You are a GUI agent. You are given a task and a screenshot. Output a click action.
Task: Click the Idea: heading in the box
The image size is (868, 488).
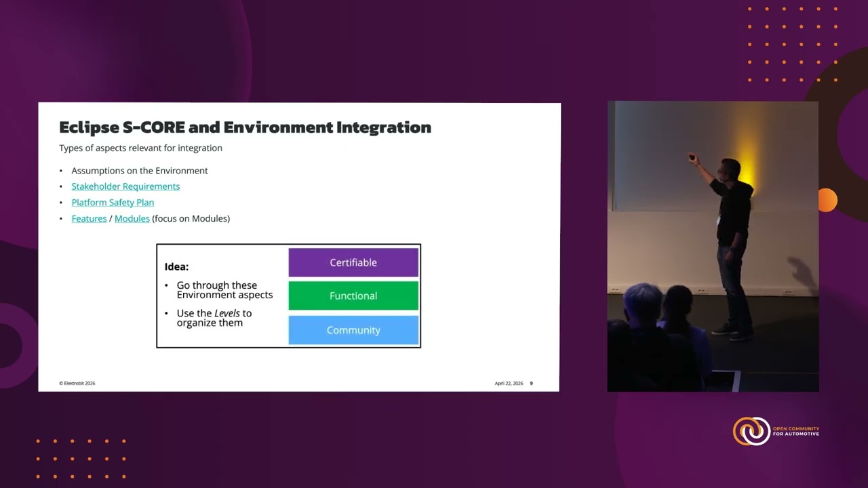176,267
